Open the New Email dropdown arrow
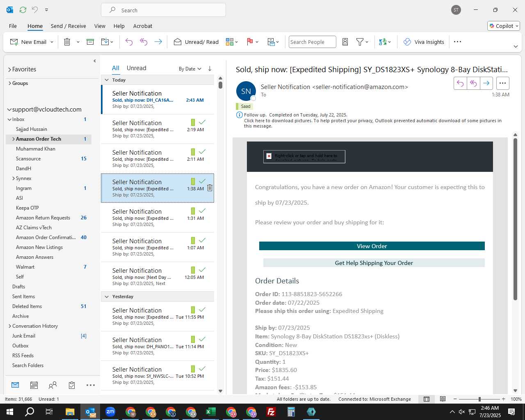This screenshot has width=525, height=420. tap(52, 42)
